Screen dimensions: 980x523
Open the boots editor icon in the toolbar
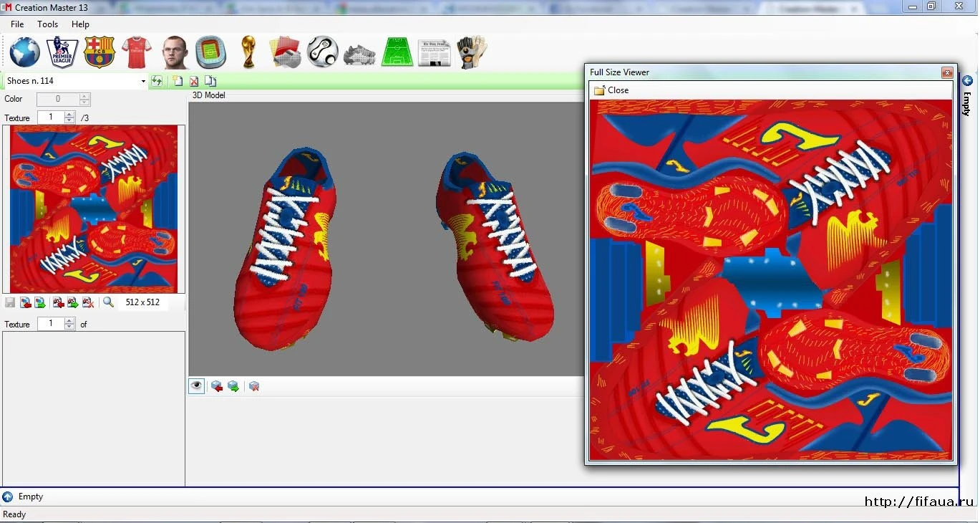click(x=359, y=52)
